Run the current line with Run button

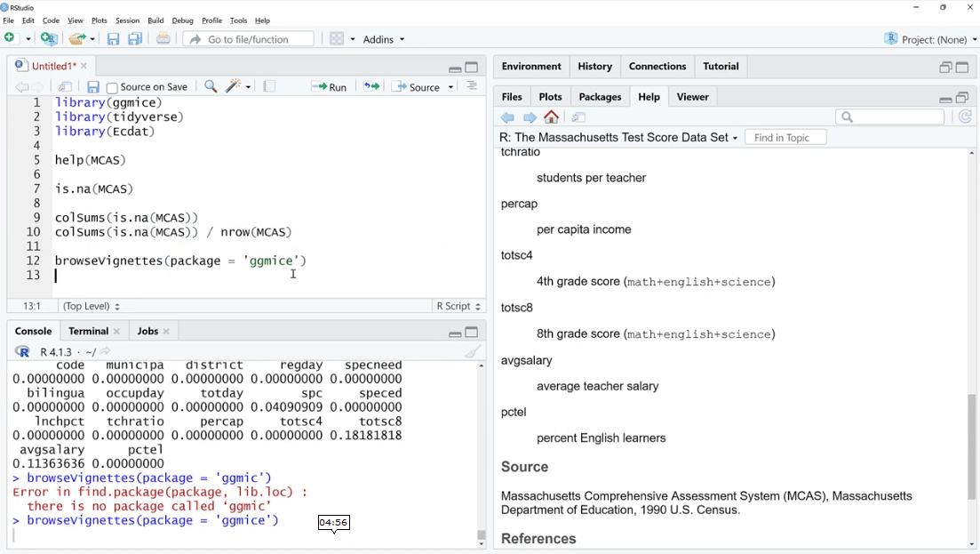point(329,87)
